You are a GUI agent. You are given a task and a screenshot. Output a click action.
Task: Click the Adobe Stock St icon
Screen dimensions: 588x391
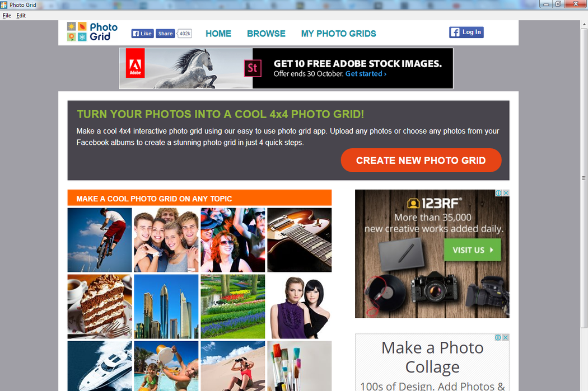(x=253, y=68)
